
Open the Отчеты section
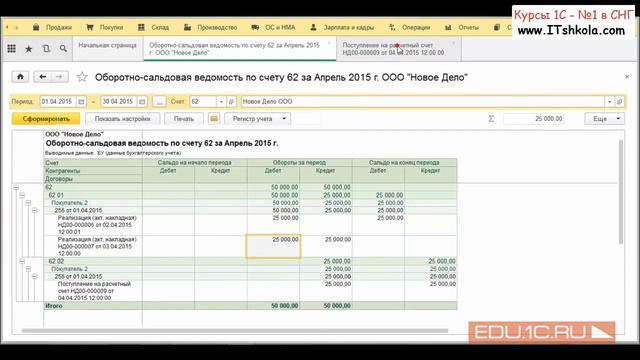click(462, 27)
